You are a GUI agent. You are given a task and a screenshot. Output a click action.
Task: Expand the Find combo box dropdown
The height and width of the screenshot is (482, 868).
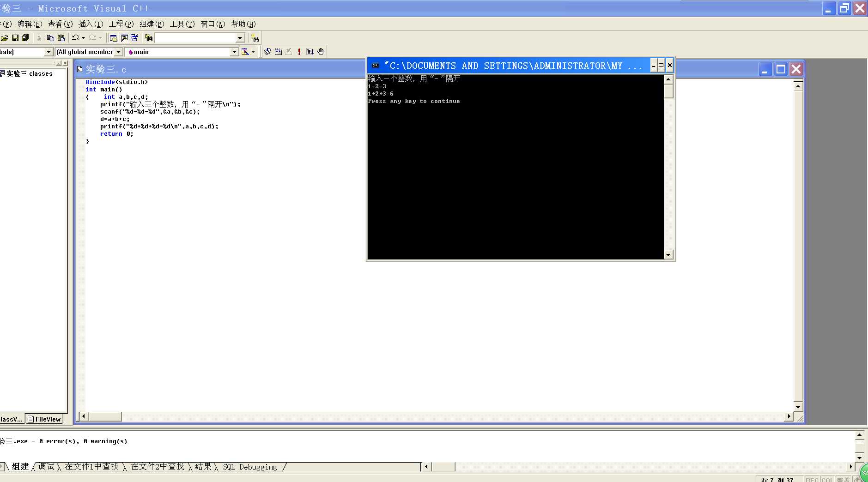coord(240,38)
